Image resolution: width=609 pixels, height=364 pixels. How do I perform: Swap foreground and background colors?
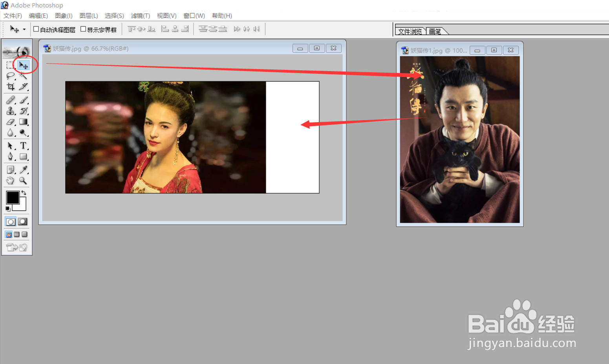pyautogui.click(x=24, y=193)
